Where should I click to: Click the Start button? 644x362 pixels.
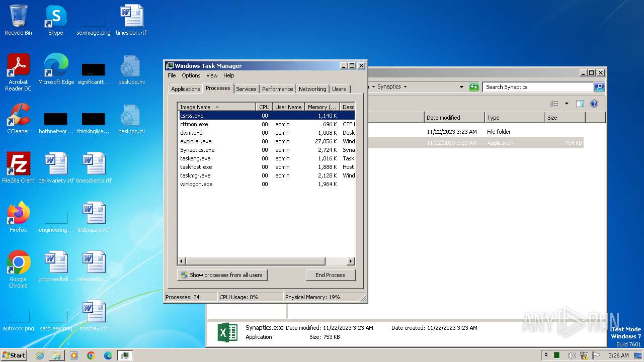click(14, 355)
